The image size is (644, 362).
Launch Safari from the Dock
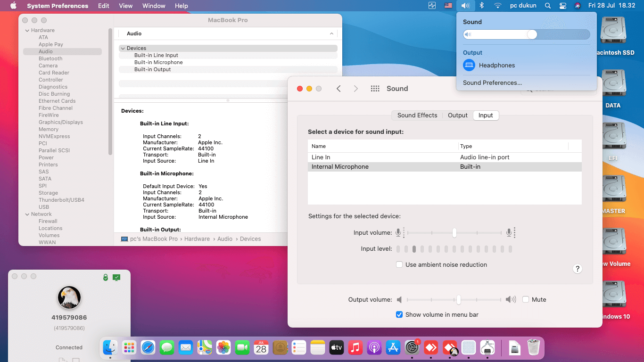[148, 348]
